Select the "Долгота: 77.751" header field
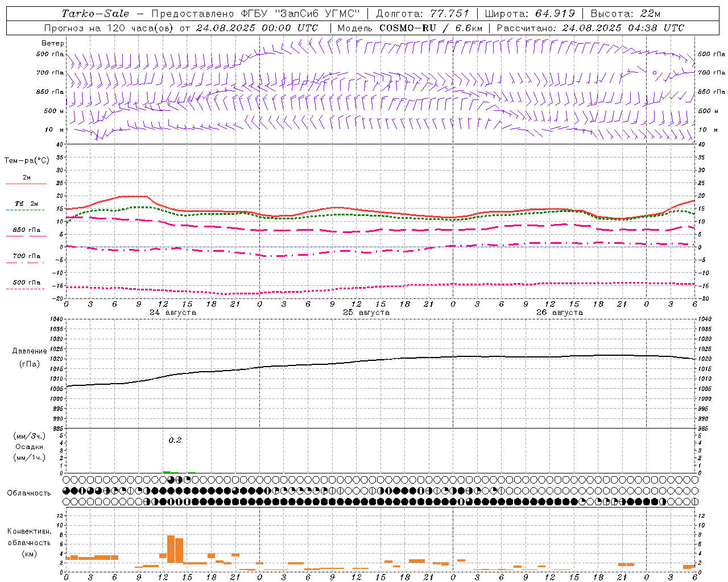 coord(423,14)
